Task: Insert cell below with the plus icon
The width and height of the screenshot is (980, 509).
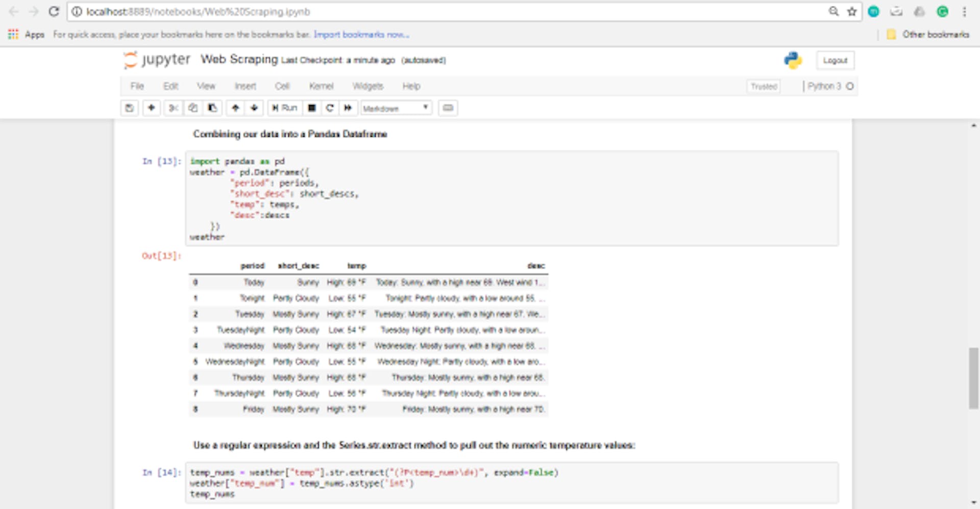Action: point(152,108)
